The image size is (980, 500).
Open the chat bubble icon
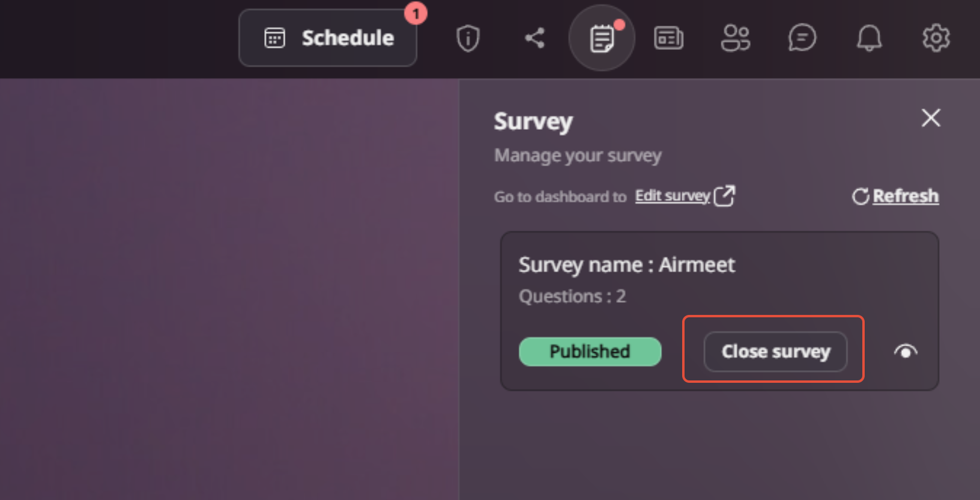(x=802, y=38)
